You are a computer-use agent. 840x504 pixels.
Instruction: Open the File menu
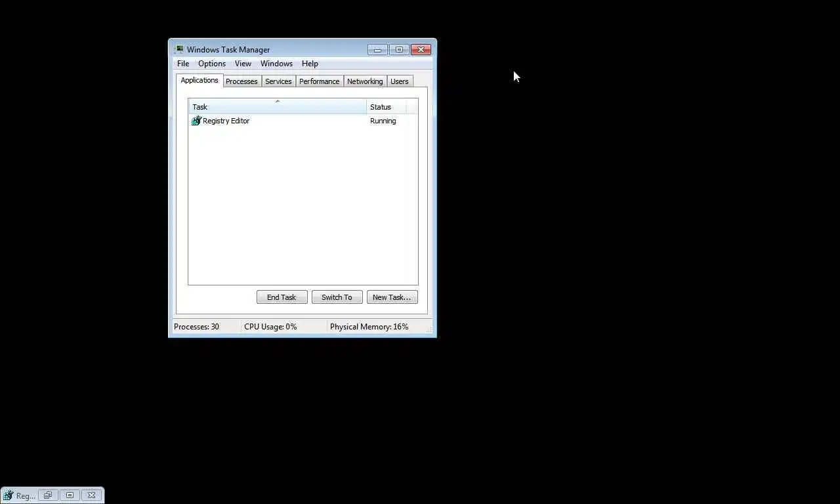coord(183,64)
